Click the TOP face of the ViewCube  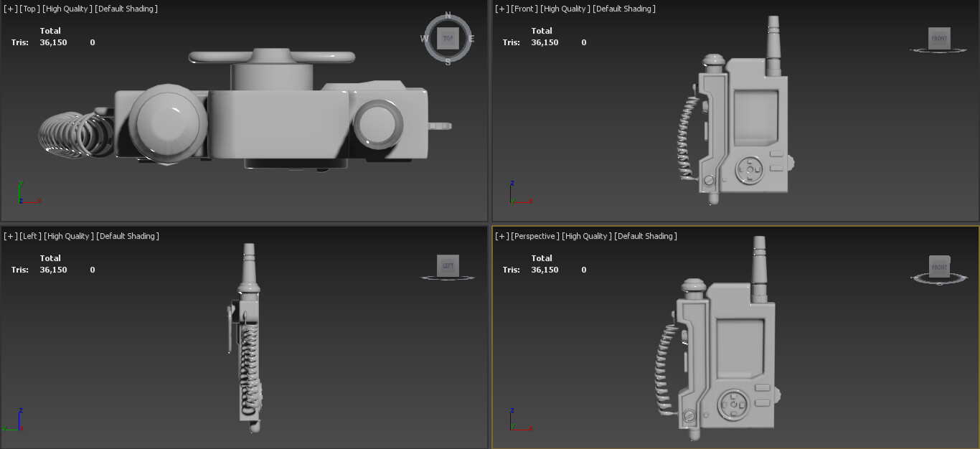tap(448, 38)
